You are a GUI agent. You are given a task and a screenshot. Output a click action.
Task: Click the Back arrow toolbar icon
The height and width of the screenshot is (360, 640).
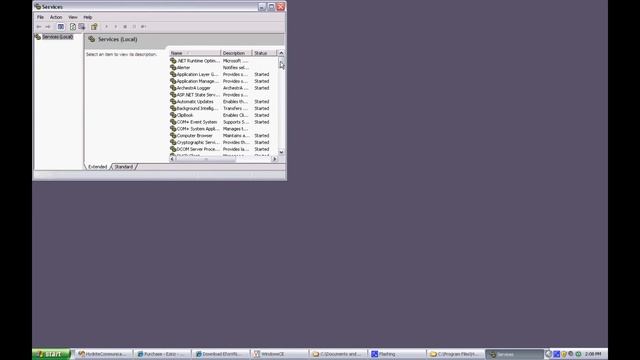click(39, 27)
